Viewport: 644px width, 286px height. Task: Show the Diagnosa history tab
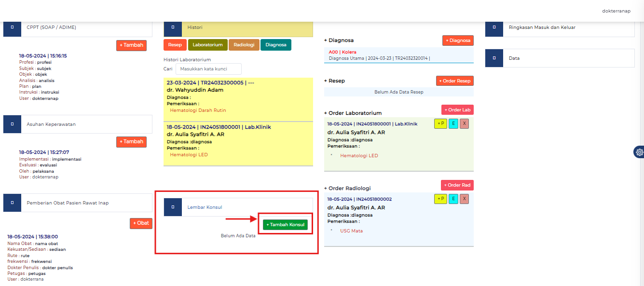[276, 45]
